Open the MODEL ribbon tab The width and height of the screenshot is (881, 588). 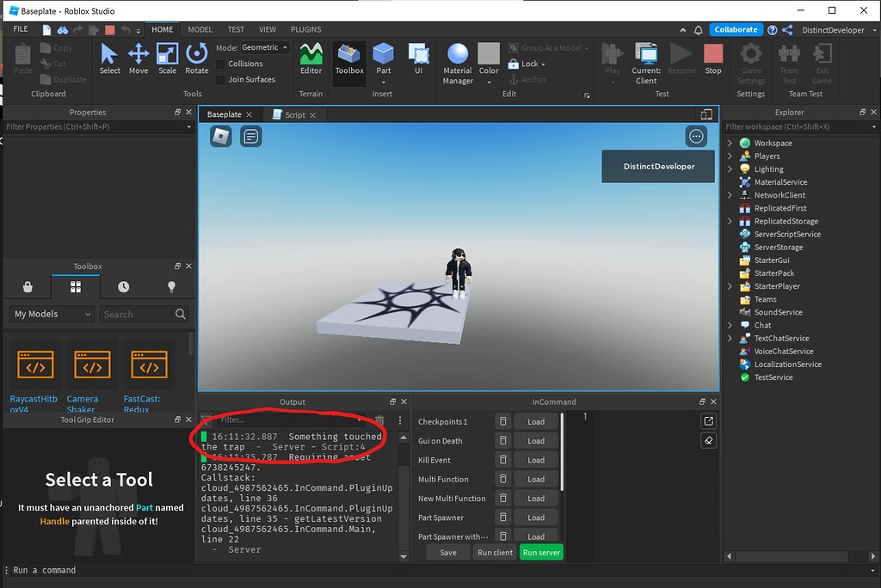click(200, 28)
